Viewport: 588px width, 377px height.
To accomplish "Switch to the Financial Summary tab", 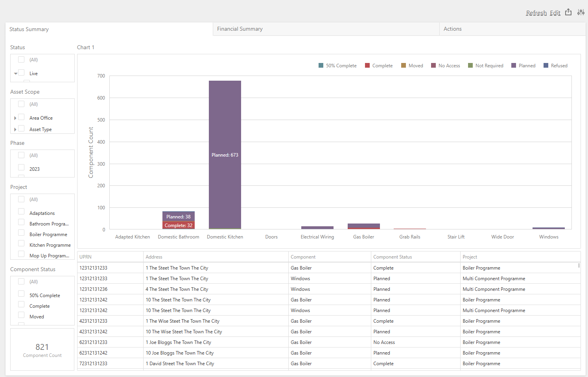I will pyautogui.click(x=240, y=29).
